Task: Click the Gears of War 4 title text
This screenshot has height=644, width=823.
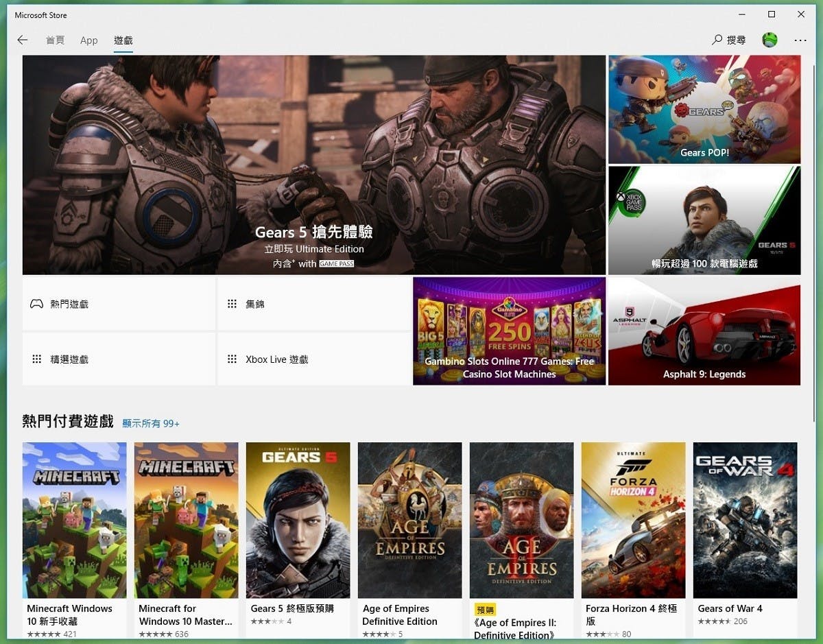Action: (730, 608)
